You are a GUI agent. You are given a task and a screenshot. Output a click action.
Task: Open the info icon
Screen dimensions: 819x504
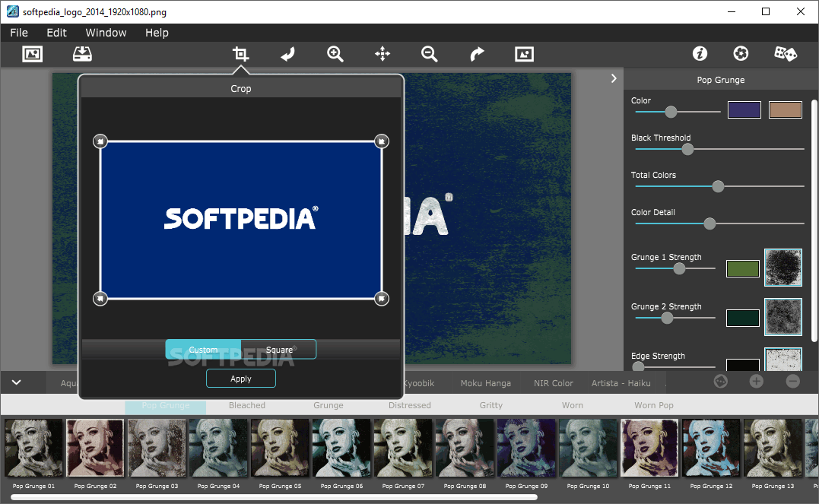coord(700,53)
